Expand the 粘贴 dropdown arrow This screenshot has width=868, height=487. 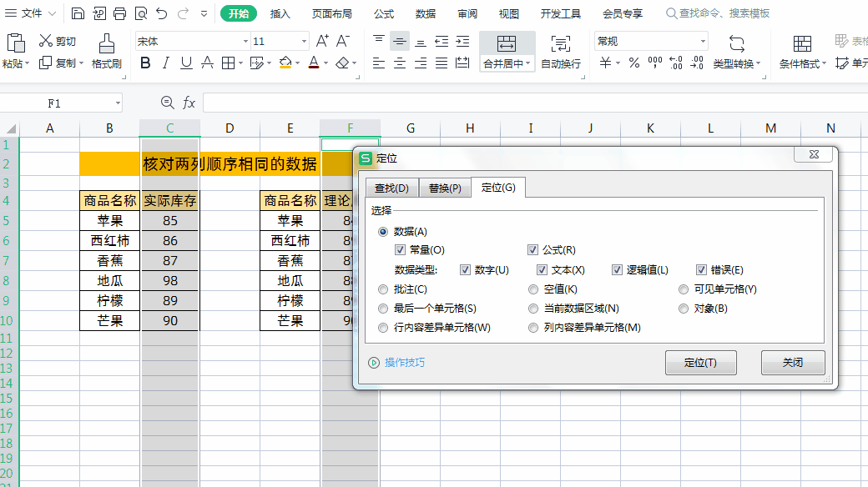(x=27, y=63)
